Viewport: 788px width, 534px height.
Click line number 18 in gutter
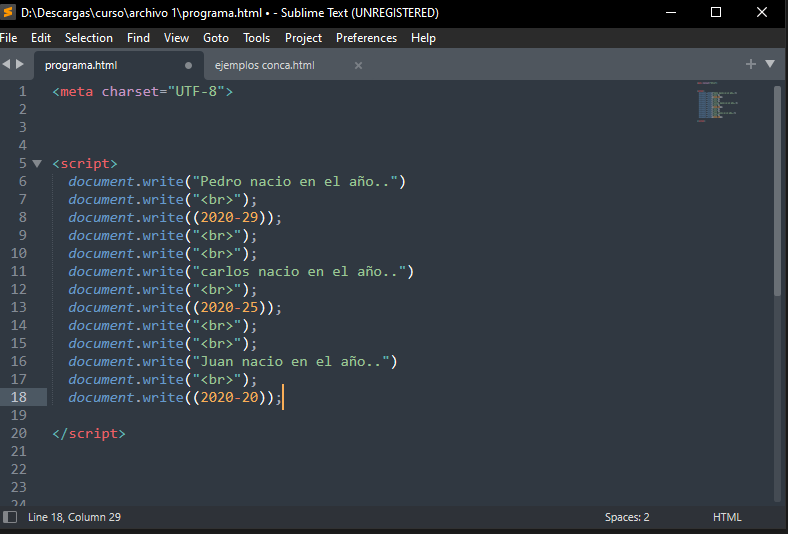coord(19,397)
